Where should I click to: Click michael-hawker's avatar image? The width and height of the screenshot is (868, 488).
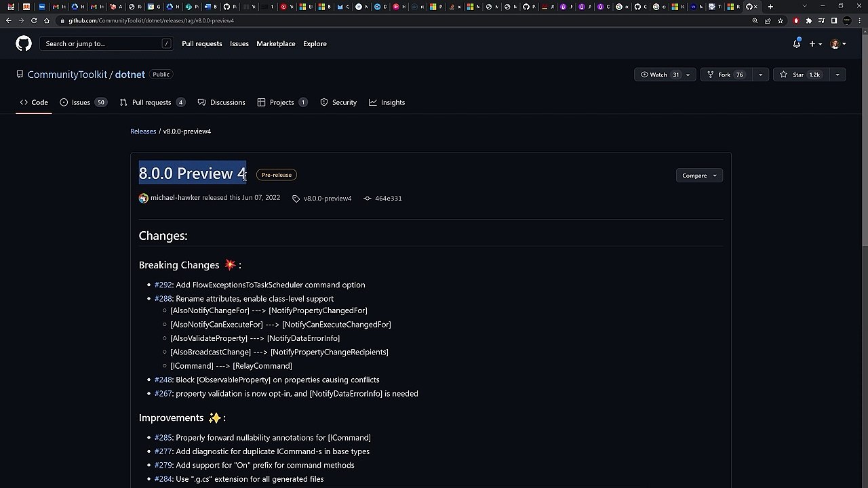143,198
